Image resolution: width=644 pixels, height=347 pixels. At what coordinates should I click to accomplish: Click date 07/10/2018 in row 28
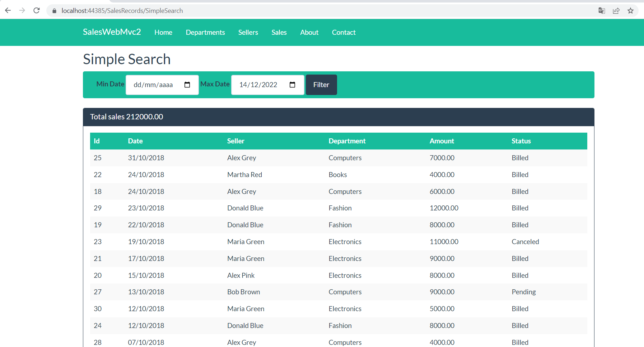pyautogui.click(x=146, y=342)
